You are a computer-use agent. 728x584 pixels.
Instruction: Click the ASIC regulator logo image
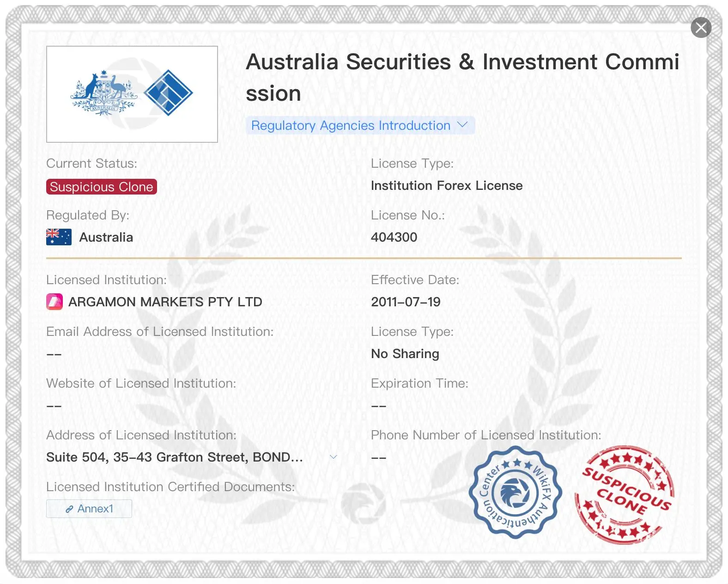pyautogui.click(x=132, y=94)
